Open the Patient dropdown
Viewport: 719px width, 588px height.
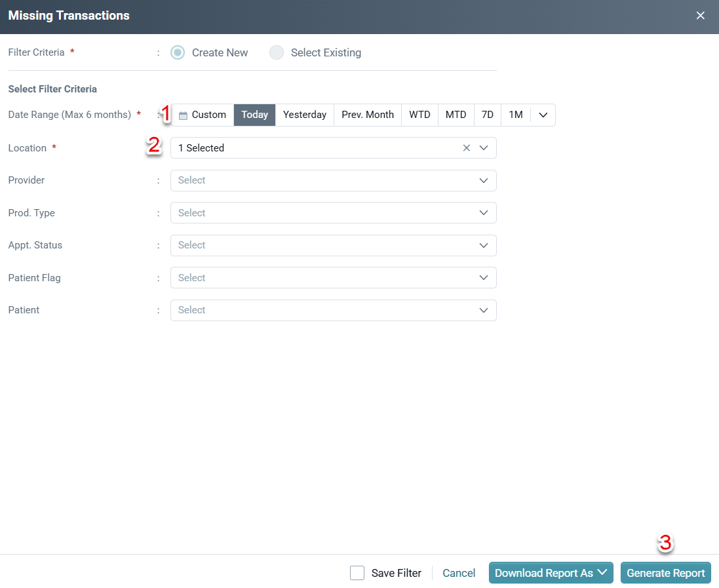[334, 310]
